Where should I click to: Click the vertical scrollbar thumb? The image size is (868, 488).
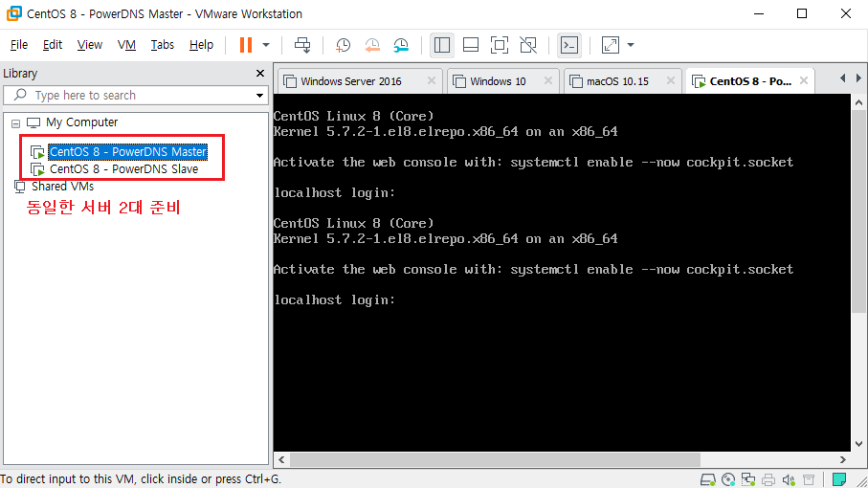pos(858,211)
